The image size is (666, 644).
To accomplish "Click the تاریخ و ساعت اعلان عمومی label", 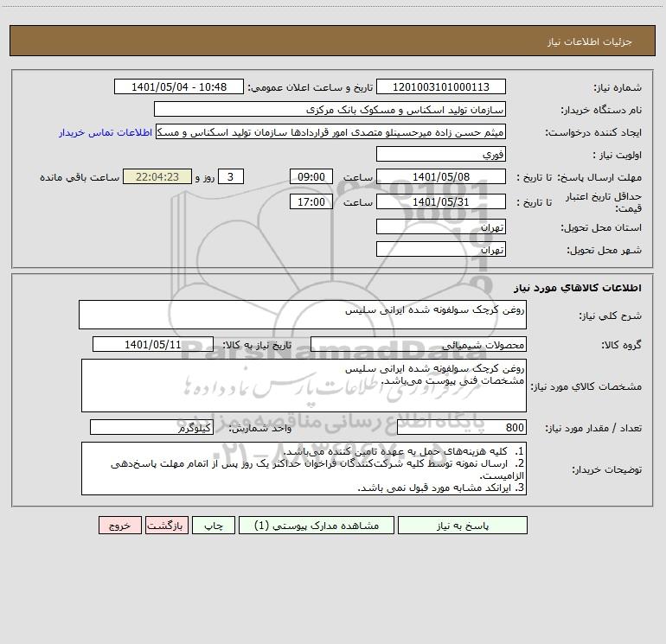I will point(311,88).
